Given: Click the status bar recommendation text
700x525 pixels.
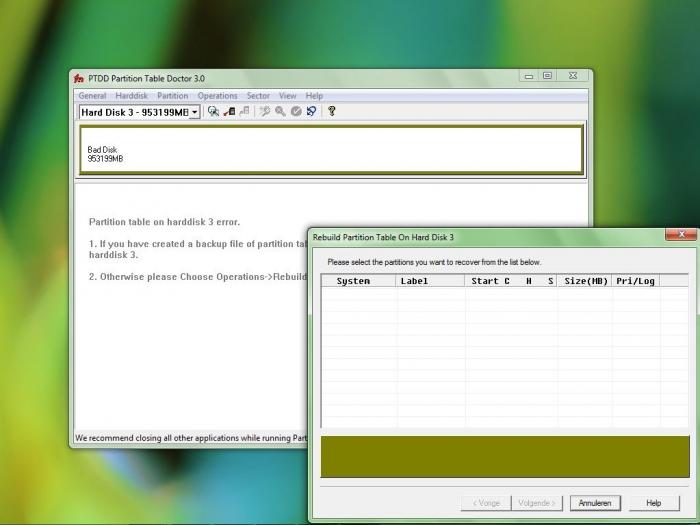Looking at the screenshot, I should click(x=191, y=438).
